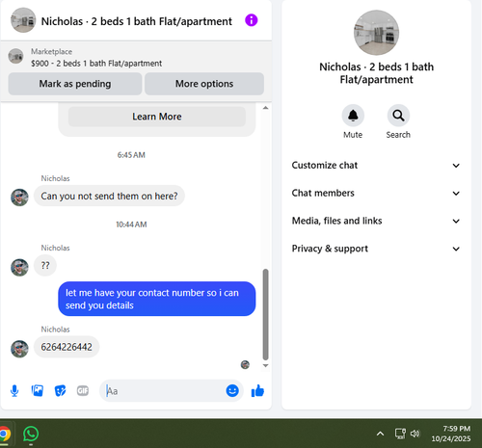Expand the Customize chat section

pos(376,165)
